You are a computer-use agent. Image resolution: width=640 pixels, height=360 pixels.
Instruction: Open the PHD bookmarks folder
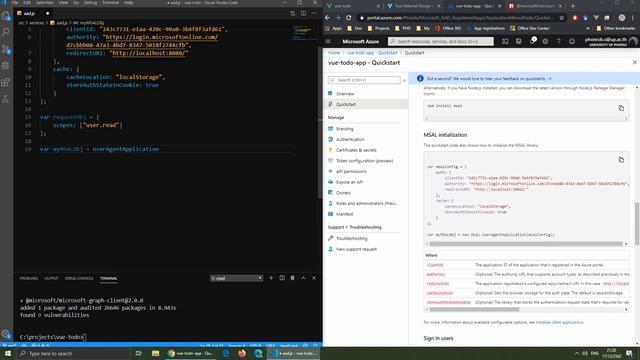coord(403,29)
